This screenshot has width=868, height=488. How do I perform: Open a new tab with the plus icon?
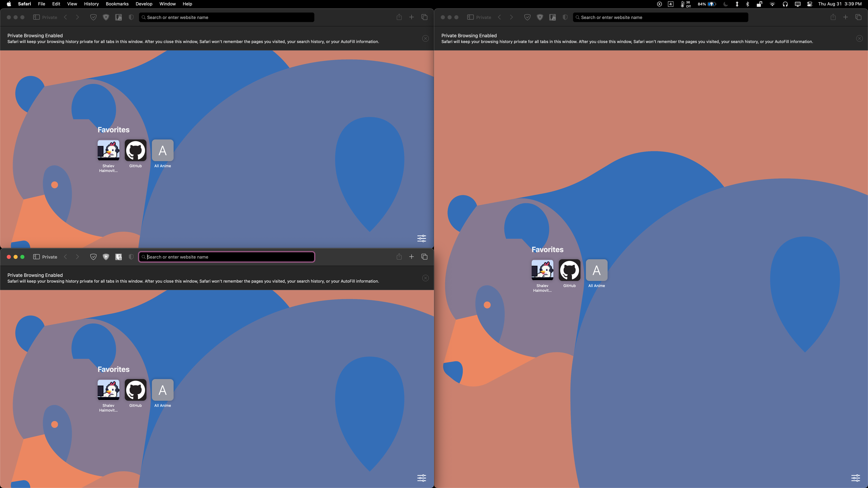click(411, 257)
